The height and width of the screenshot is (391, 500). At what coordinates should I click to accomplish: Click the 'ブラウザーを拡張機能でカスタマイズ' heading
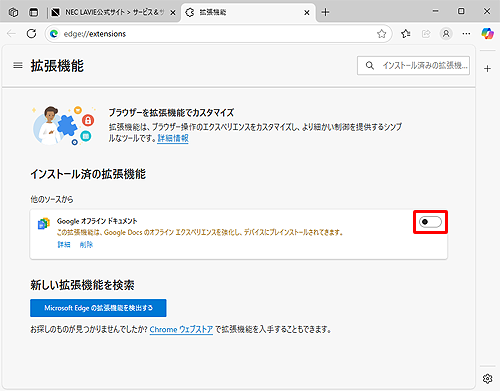(171, 113)
